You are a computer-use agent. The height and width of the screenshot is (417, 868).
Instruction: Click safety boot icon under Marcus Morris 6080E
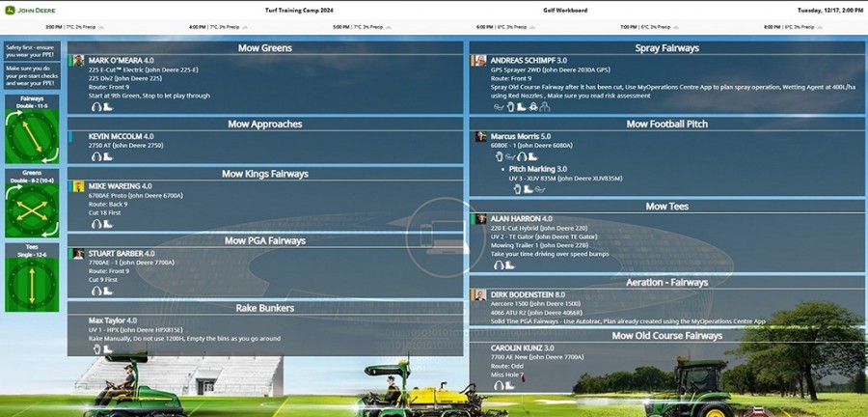pyautogui.click(x=532, y=156)
